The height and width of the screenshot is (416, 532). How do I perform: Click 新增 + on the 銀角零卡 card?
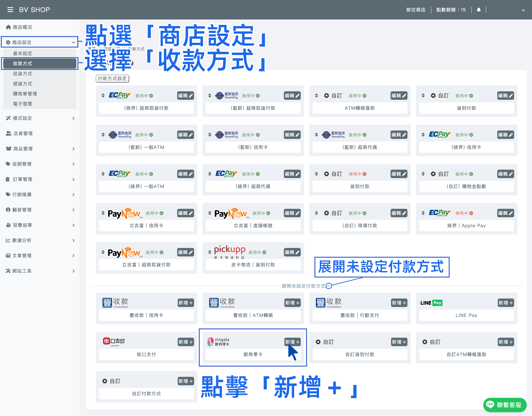click(292, 342)
